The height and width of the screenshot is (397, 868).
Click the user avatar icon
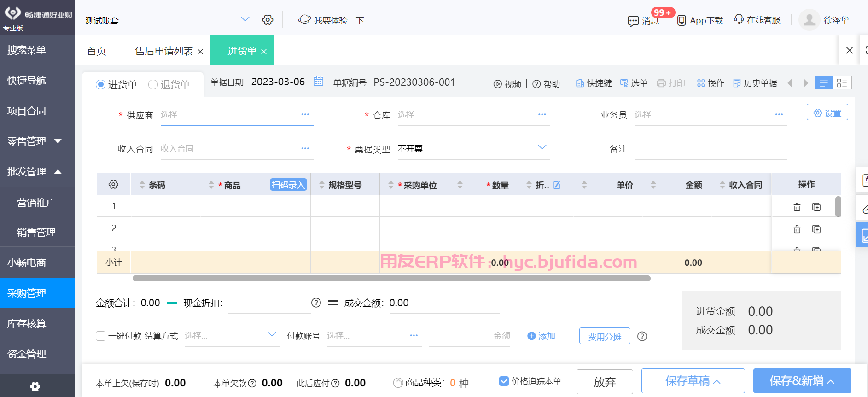(x=809, y=20)
